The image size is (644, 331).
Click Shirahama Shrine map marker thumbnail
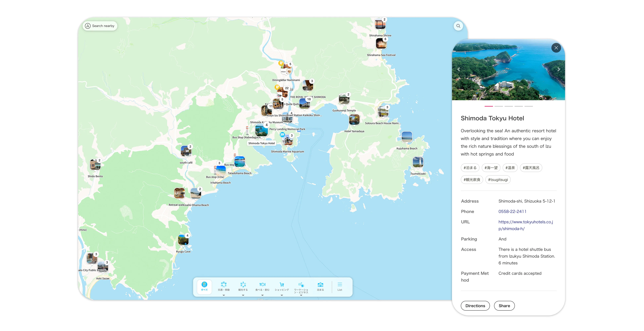(380, 25)
